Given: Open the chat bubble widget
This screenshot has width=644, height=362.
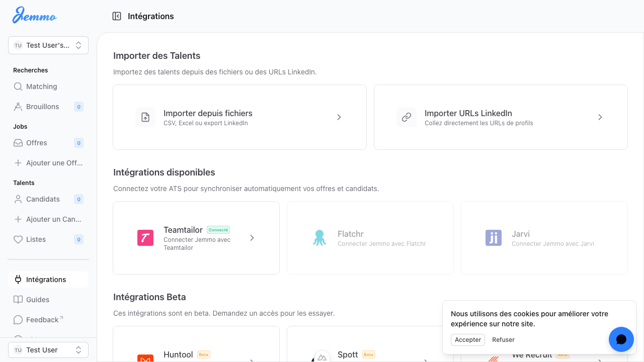Looking at the screenshot, I should point(621,339).
